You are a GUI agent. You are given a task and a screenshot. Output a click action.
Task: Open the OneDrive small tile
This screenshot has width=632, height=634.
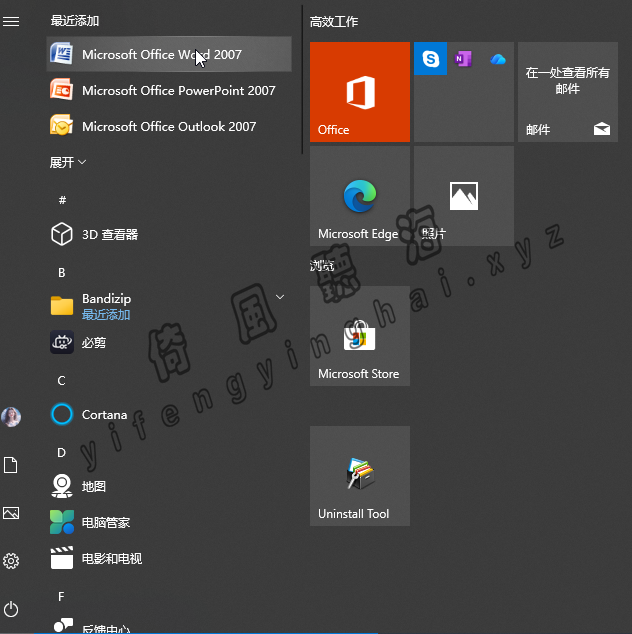coord(498,59)
